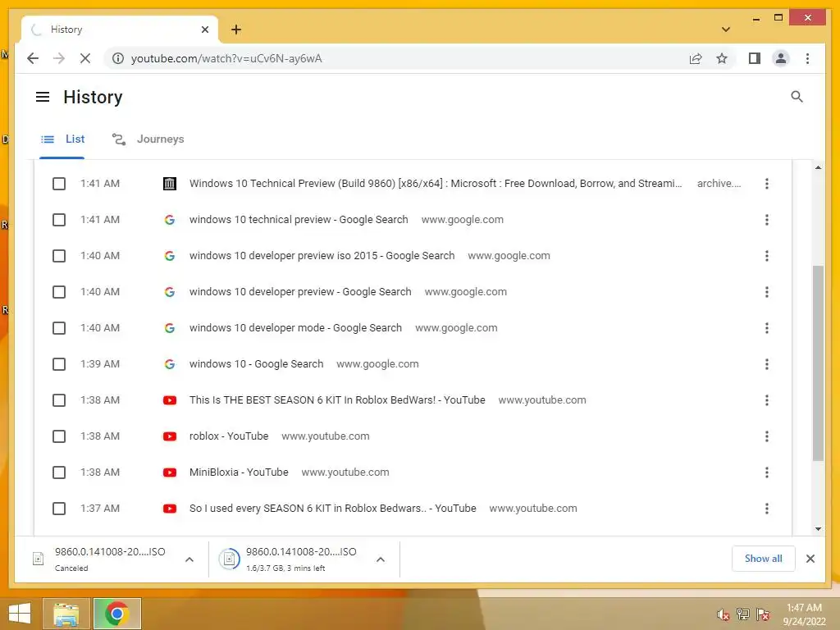Open the History hamburger menu
This screenshot has width=840, height=630.
(x=43, y=97)
